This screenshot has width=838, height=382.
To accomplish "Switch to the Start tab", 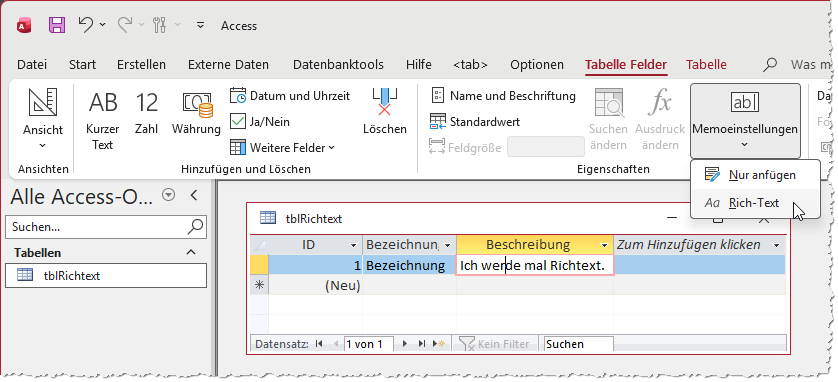I will click(82, 65).
